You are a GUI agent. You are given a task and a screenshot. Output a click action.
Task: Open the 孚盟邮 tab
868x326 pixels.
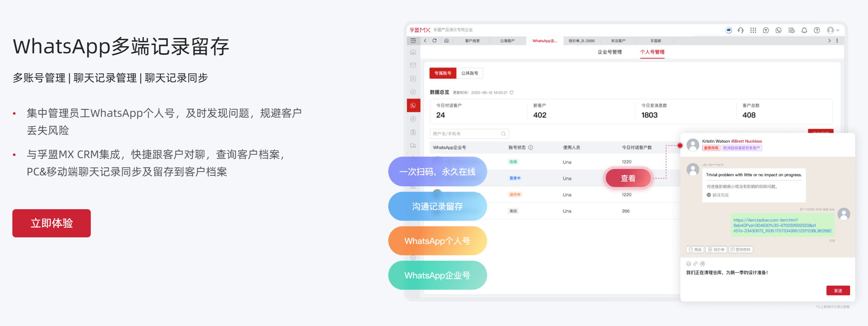click(x=656, y=41)
